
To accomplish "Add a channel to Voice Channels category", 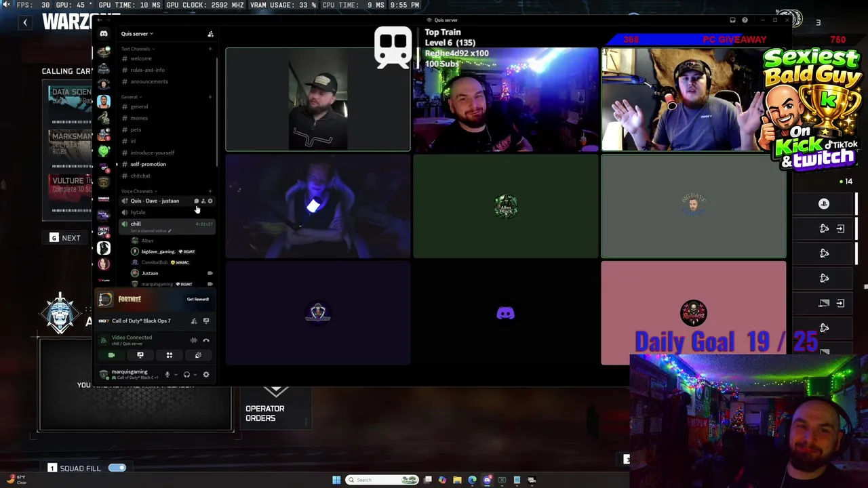I will click(210, 191).
